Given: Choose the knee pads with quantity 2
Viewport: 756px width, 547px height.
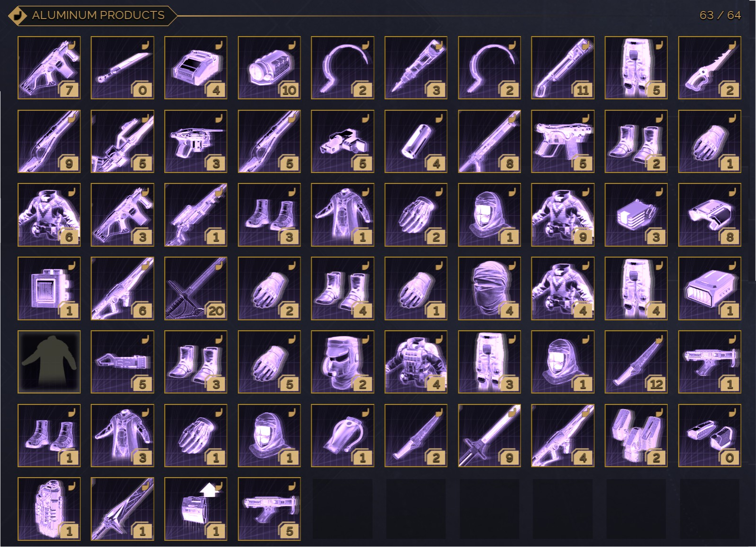Looking at the screenshot, I should [x=636, y=436].
